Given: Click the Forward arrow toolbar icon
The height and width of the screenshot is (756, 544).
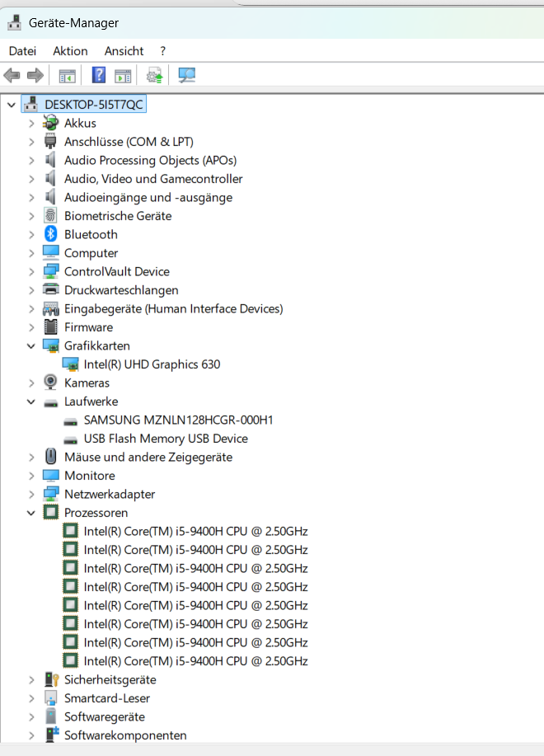Looking at the screenshot, I should [35, 75].
